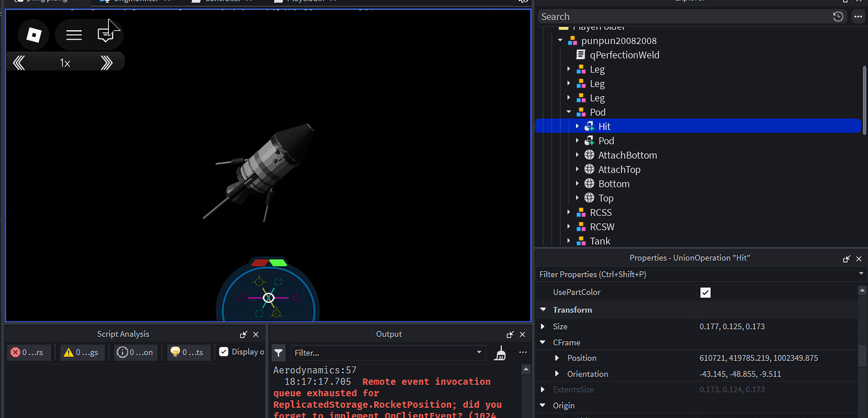Collapse the CFrame property arrow
868x418 pixels.
[x=543, y=342]
